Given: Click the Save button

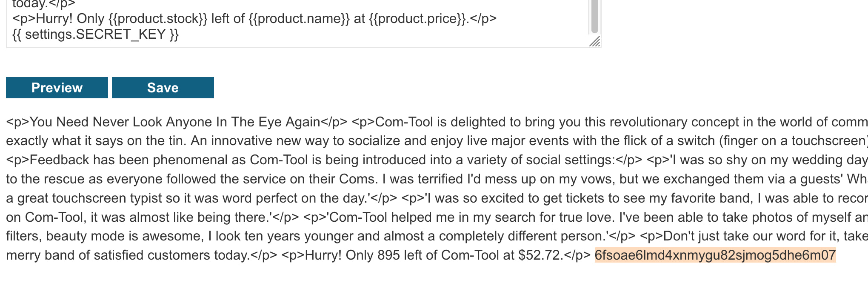Looking at the screenshot, I should point(163,88).
